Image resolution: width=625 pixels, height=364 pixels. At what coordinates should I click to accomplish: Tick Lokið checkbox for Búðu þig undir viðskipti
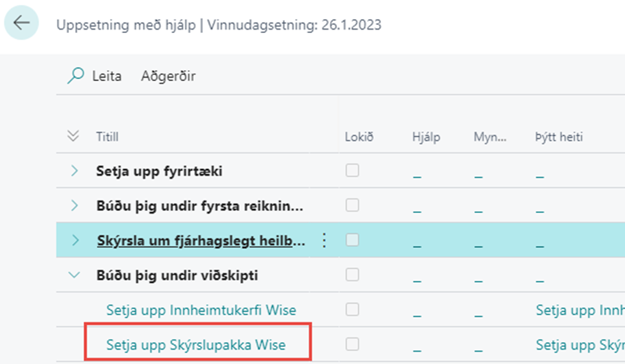[352, 275]
